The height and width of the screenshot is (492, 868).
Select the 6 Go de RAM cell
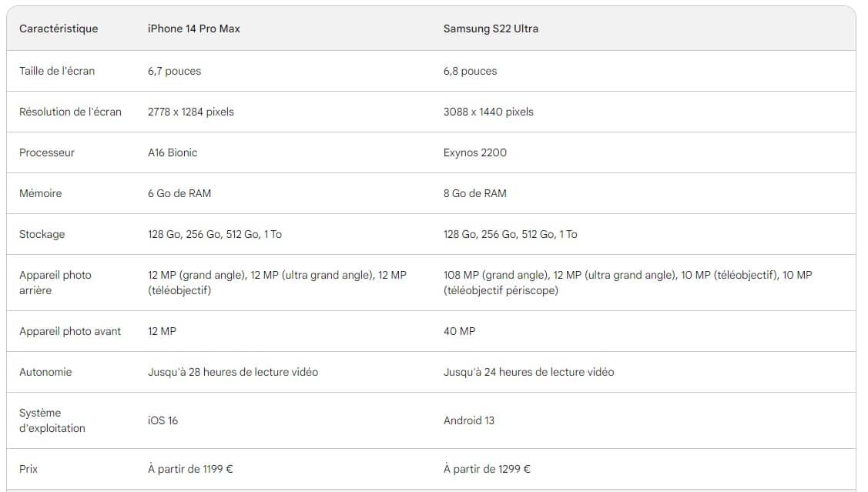pos(179,193)
